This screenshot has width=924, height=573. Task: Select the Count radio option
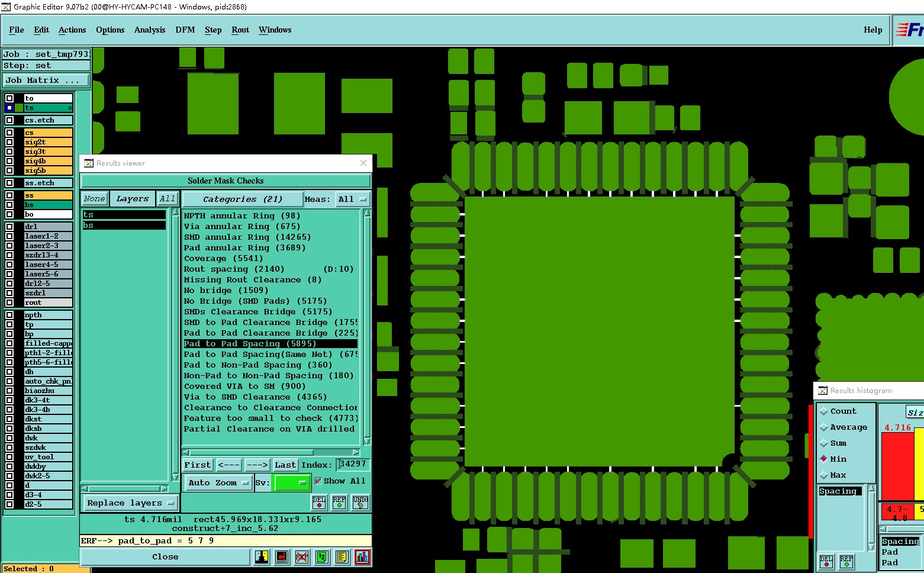(x=824, y=411)
